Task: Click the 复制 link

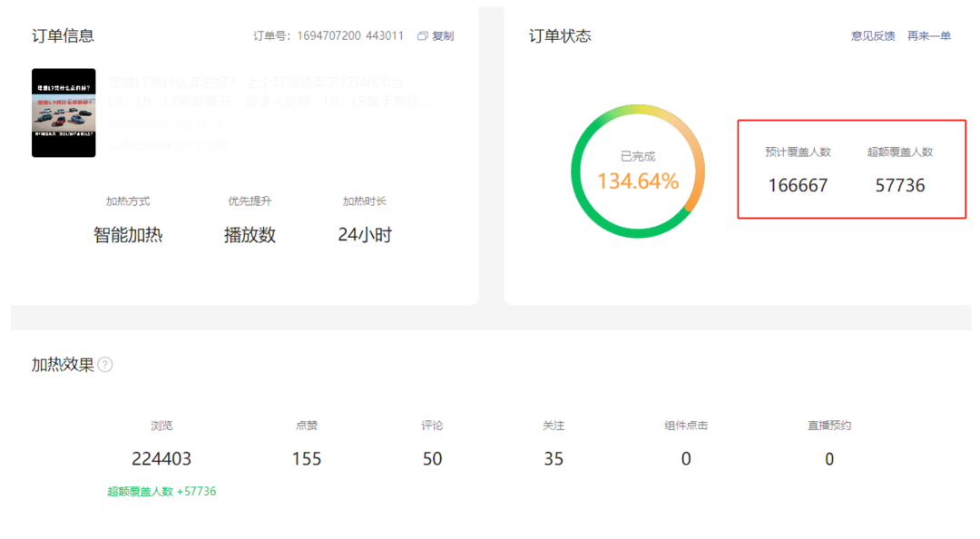Action: [x=443, y=36]
